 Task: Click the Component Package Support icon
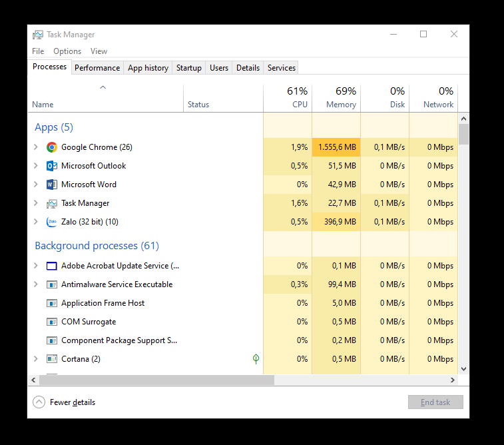click(x=52, y=340)
